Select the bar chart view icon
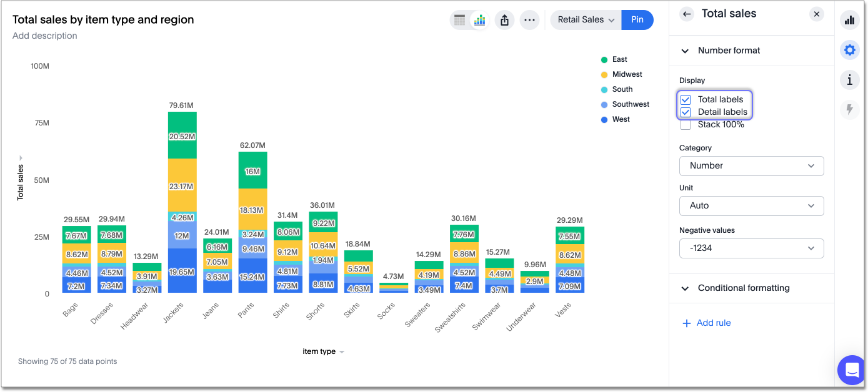This screenshot has height=392, width=868. click(x=479, y=19)
